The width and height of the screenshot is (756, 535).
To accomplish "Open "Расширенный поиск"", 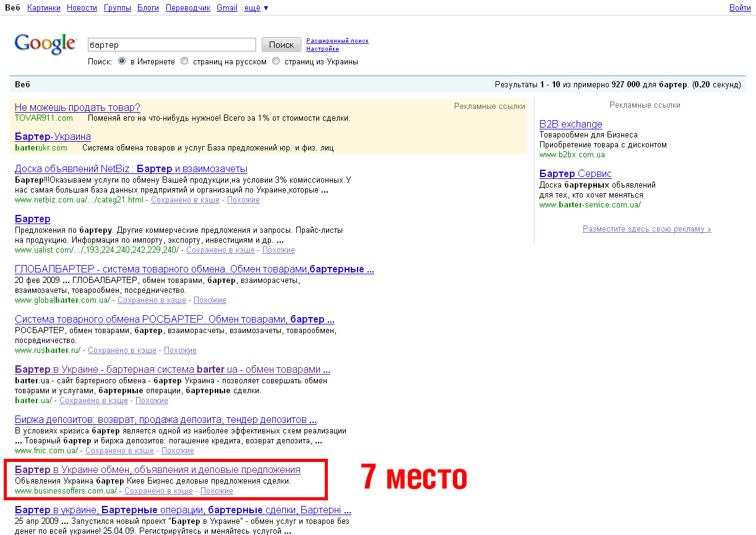I will tap(337, 40).
